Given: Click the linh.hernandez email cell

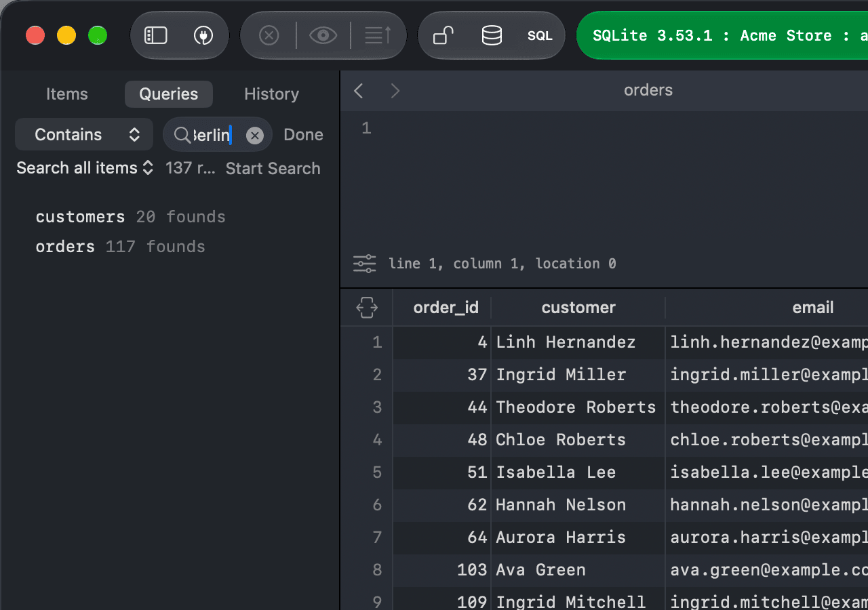Looking at the screenshot, I should [x=767, y=342].
